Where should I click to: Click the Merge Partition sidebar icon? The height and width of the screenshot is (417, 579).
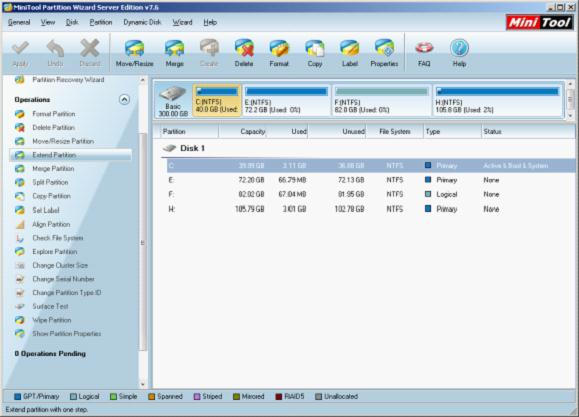coord(20,168)
